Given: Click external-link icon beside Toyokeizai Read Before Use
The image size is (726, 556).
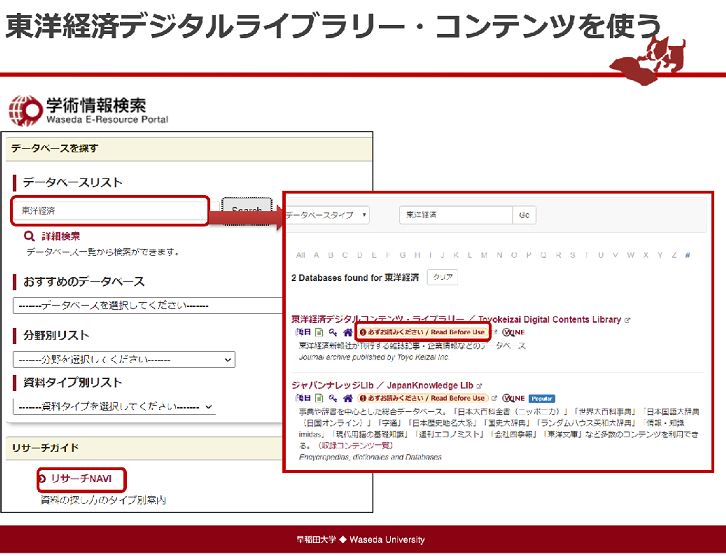Looking at the screenshot, I should click(494, 332).
